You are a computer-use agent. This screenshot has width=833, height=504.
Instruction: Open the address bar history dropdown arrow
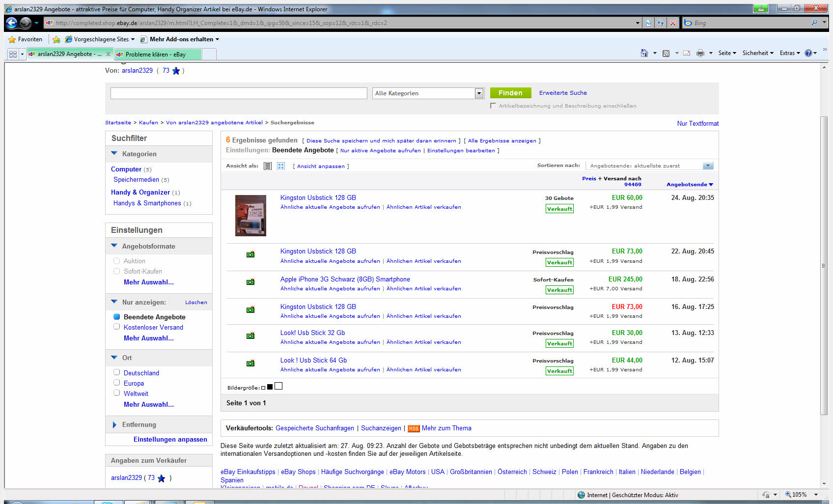(x=638, y=23)
